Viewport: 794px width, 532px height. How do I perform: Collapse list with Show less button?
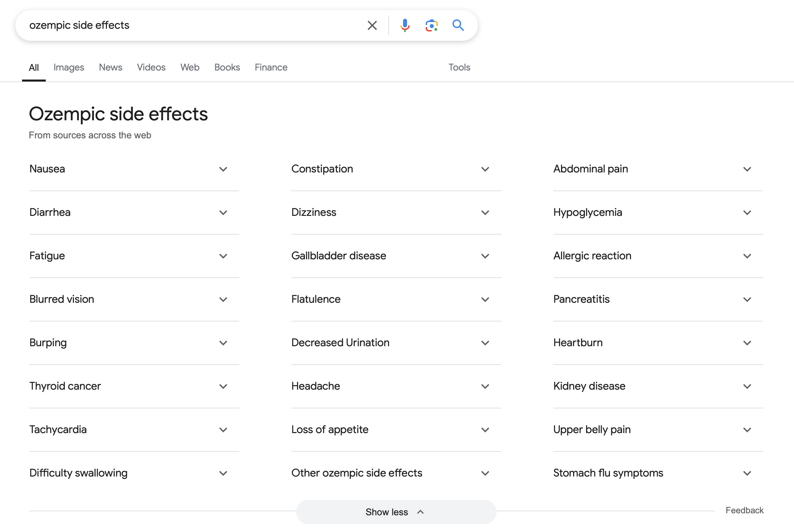396,512
